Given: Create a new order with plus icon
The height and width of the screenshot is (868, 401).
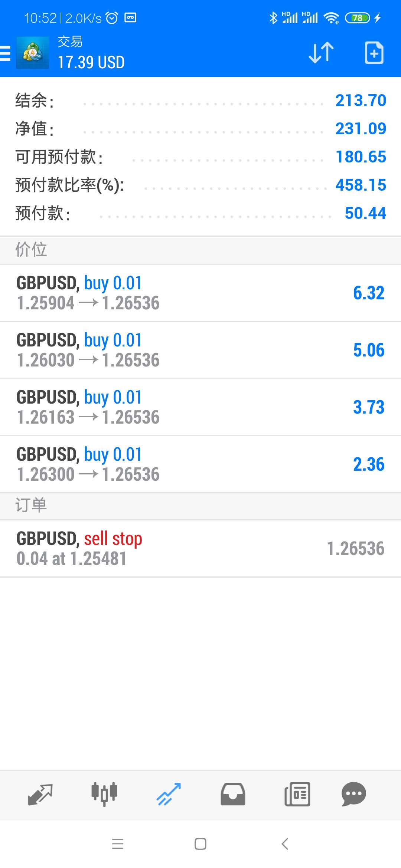Looking at the screenshot, I should click(x=374, y=53).
